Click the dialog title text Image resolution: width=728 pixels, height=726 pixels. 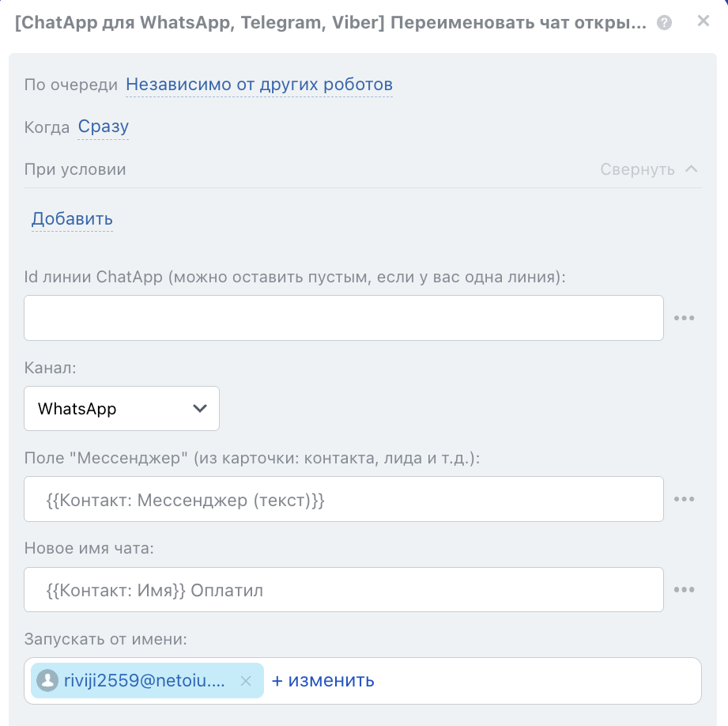point(330,23)
